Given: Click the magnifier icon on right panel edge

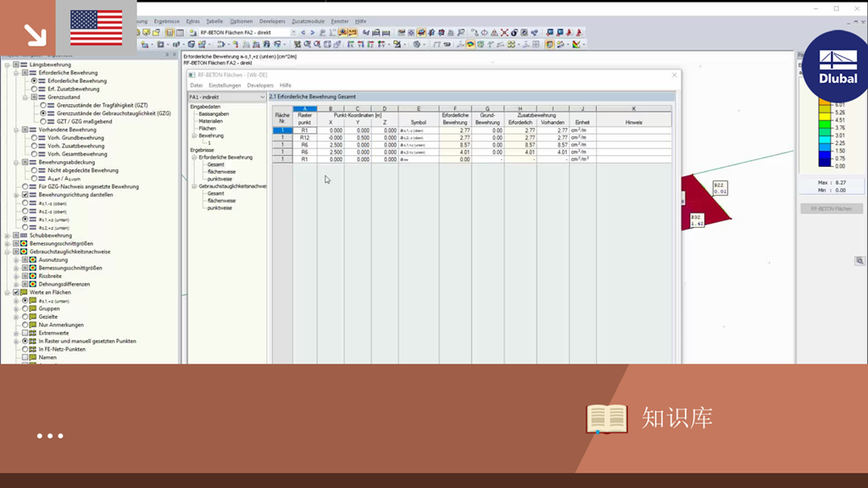Looking at the screenshot, I should point(860,261).
